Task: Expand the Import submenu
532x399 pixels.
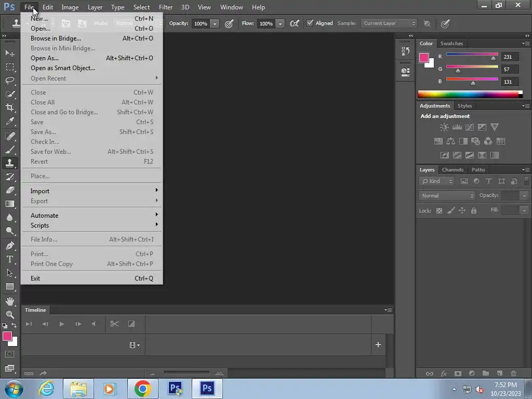Action: 91,191
